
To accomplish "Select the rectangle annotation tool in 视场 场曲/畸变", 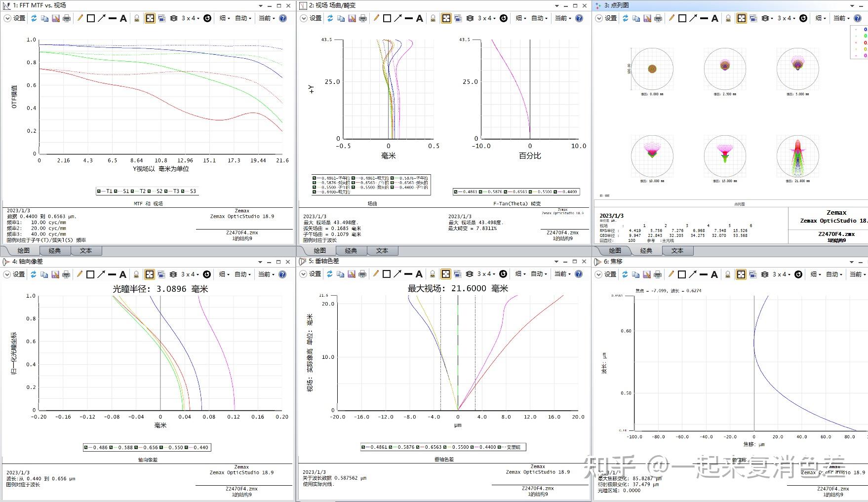I will (x=388, y=18).
